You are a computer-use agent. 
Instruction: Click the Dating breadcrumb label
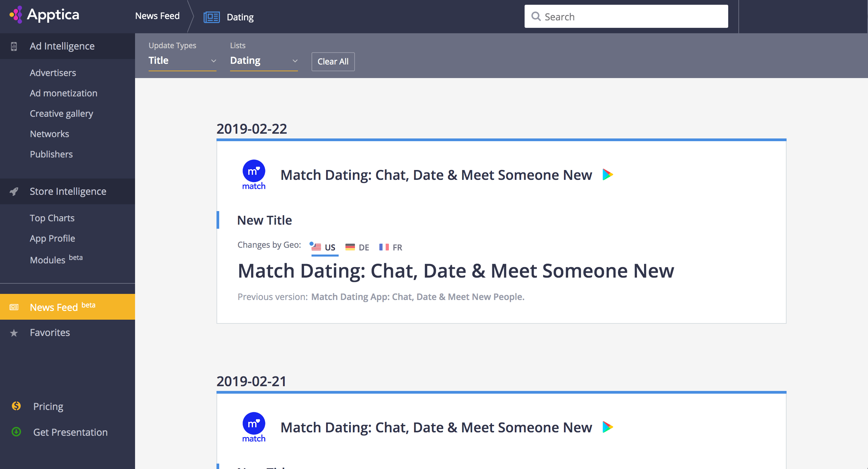pyautogui.click(x=240, y=17)
